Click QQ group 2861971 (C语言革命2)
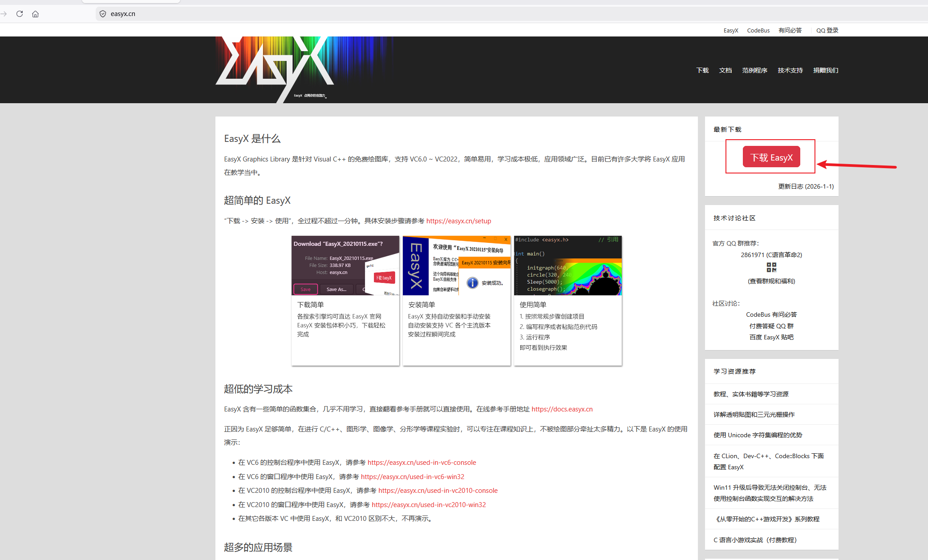Viewport: 928px width, 560px height. 771,255
